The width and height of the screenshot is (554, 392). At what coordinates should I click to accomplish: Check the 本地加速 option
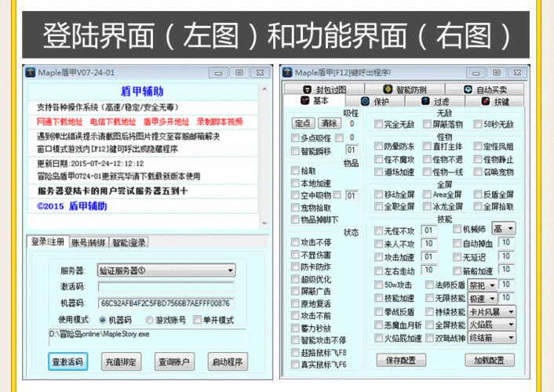(x=295, y=183)
